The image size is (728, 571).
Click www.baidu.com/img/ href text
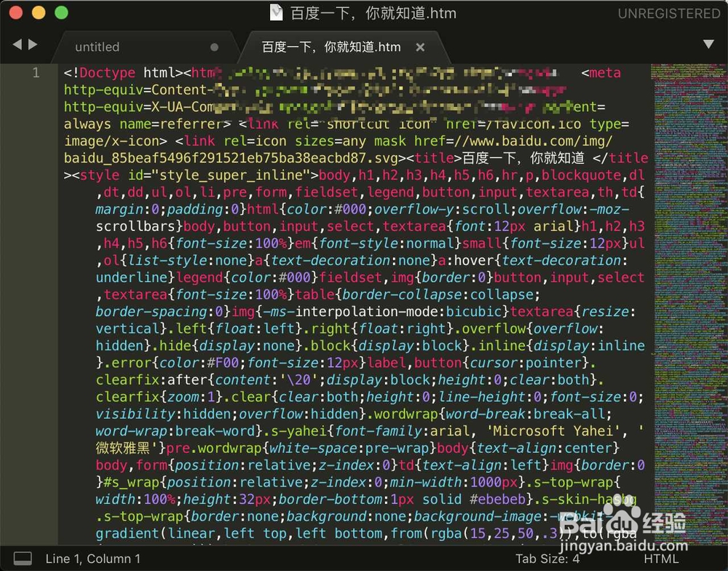click(542, 141)
